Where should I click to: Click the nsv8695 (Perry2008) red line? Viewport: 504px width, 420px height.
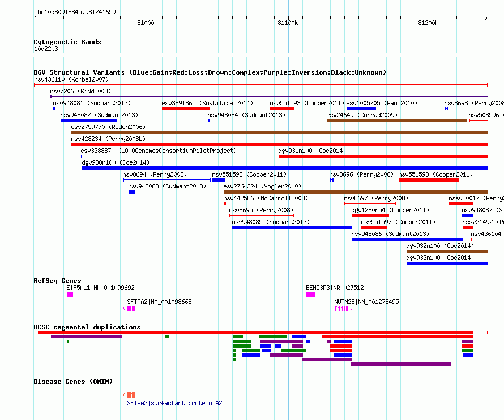click(262, 216)
